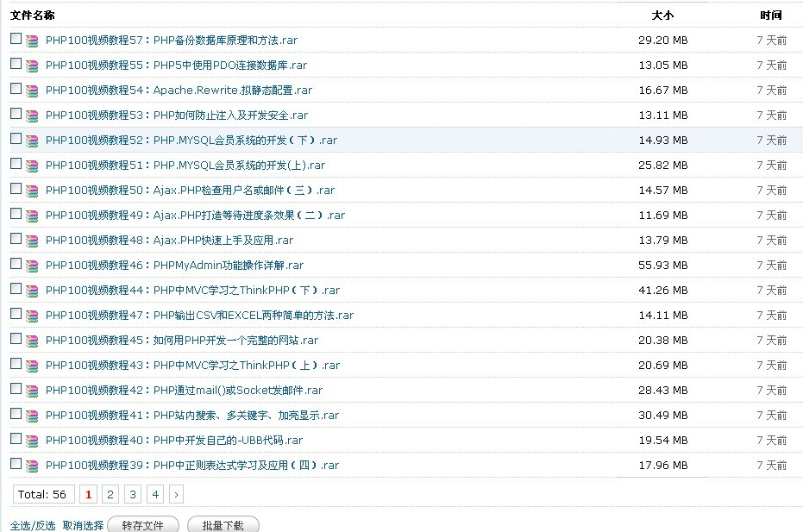Click the 全选/反选 link
Viewport: 803px width, 532px height.
click(33, 526)
